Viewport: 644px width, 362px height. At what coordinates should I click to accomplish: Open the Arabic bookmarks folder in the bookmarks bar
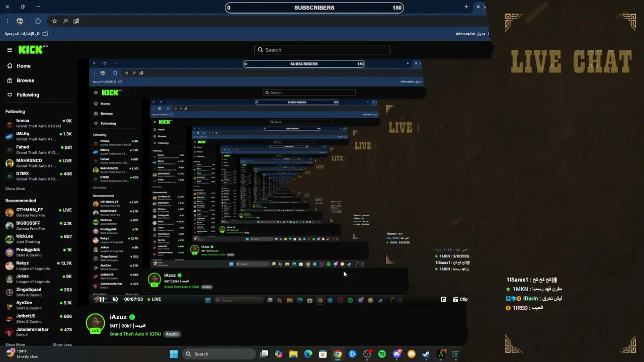[27, 34]
